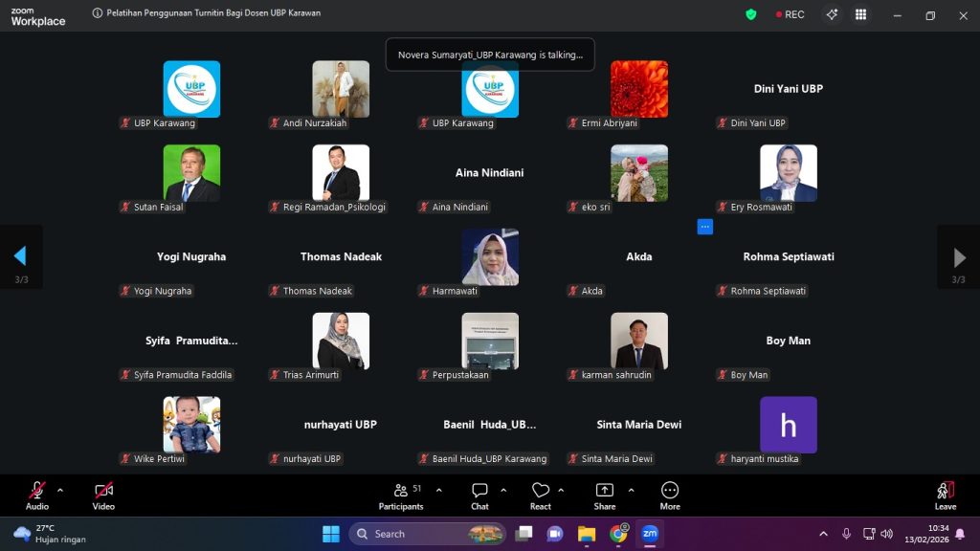Click the blue ellipsis on Ery Rosmawati tile

click(704, 227)
